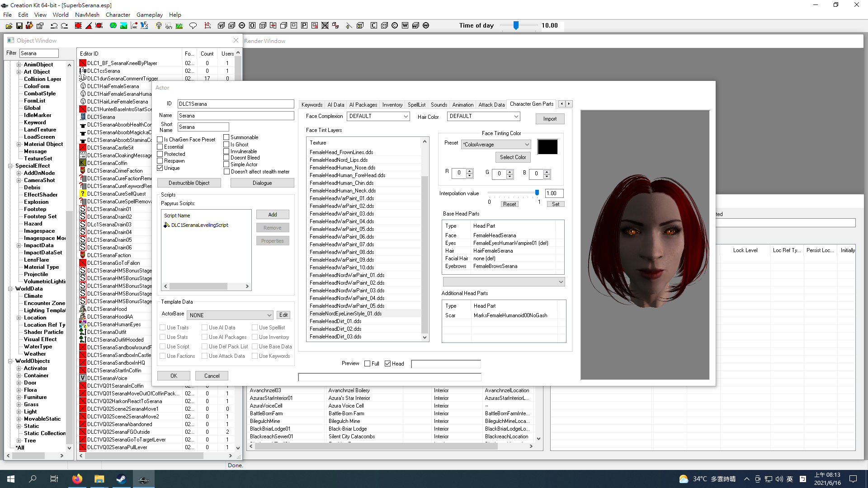868x488 pixels.
Task: Open the Gameplay menu
Action: (x=150, y=15)
